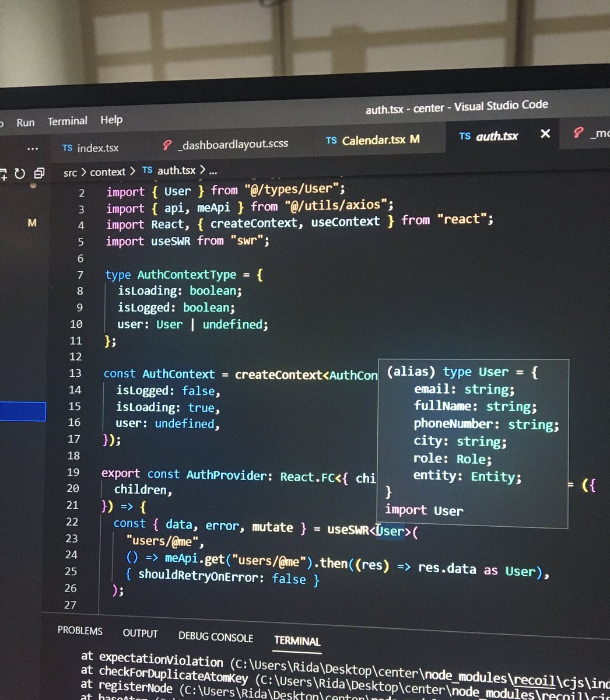610x700 pixels.
Task: Switch to the index.tsx editor tab
Action: click(x=90, y=148)
